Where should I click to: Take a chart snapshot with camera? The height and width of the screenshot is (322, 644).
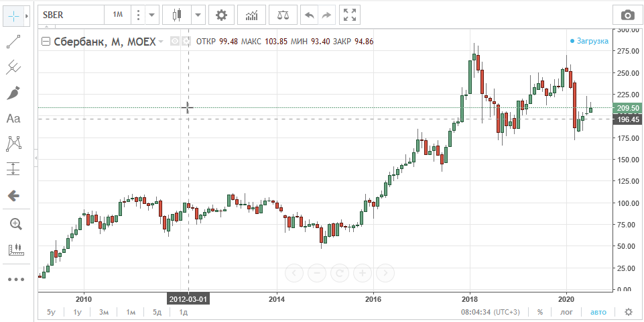(627, 15)
